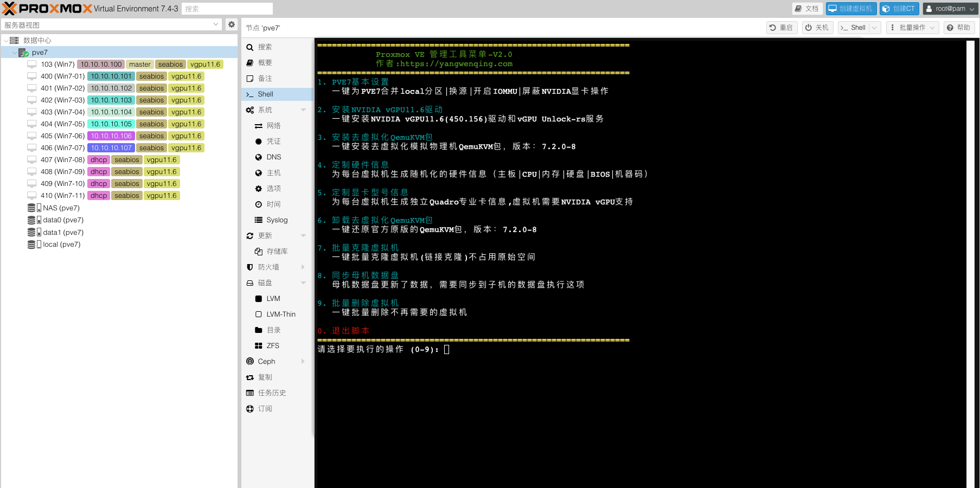This screenshot has height=488, width=980.
Task: Open the DNS settings page
Action: (x=273, y=157)
